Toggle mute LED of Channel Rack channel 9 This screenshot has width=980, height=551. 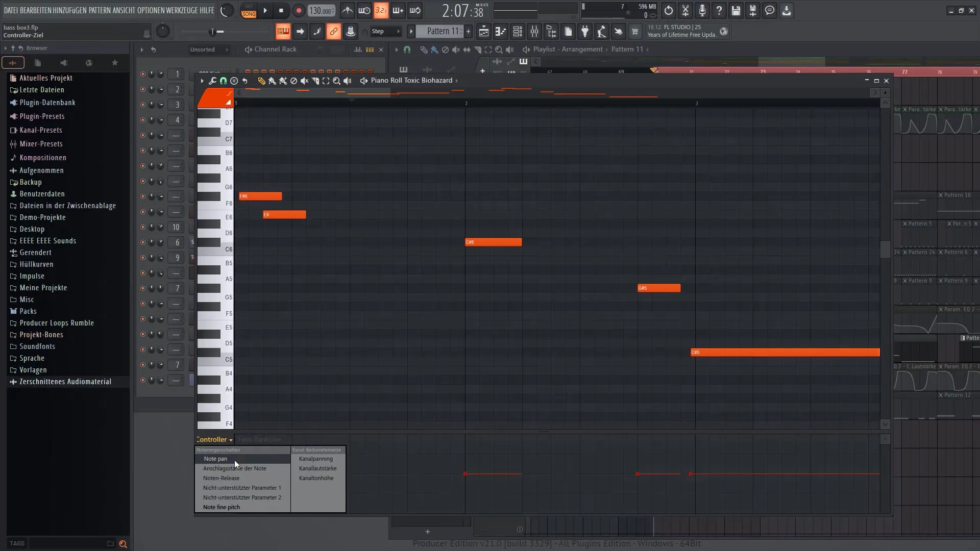click(x=142, y=258)
